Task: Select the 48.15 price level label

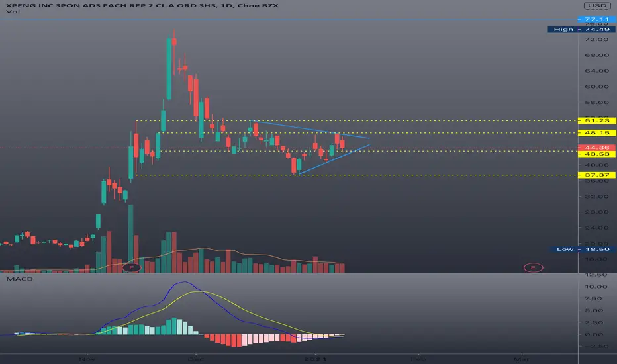Action: (597, 133)
